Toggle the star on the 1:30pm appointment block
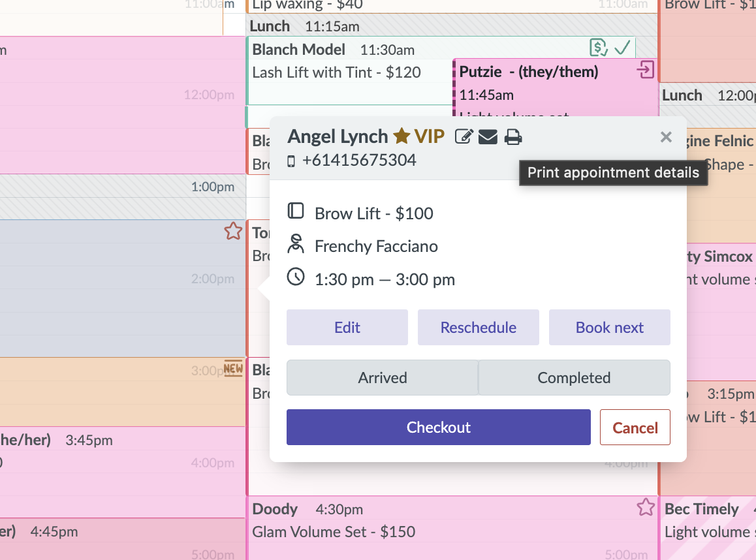 pyautogui.click(x=233, y=231)
